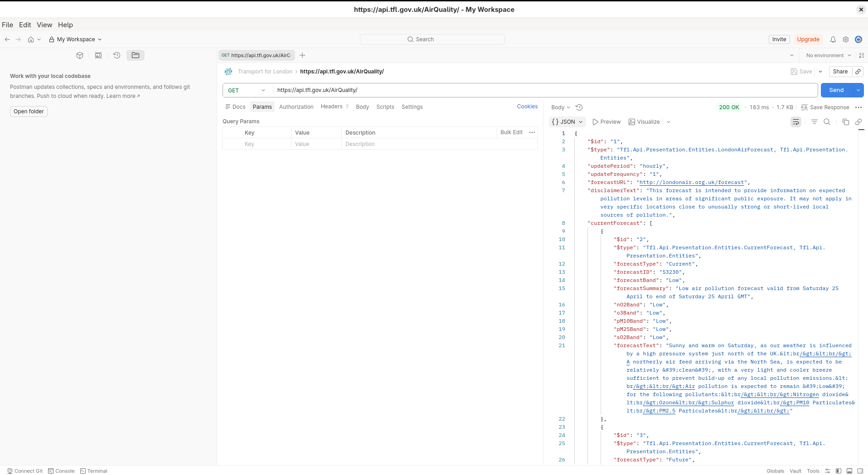Open the No environment dropdown
Screen dimensions: 868x475
pos(828,55)
